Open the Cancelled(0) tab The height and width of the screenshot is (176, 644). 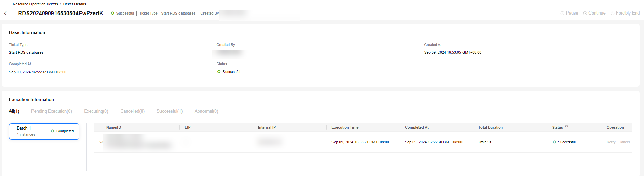click(132, 111)
